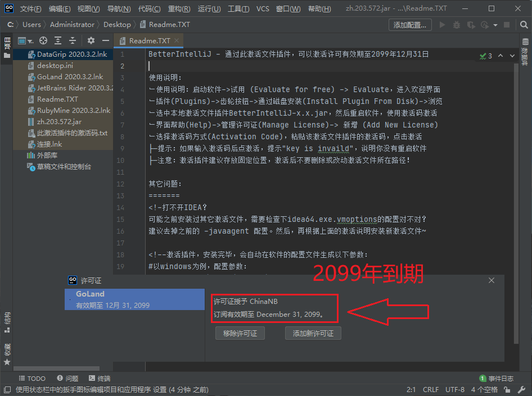Image resolution: width=532 pixels, height=396 pixels.
Task: Click the Collapse All icon
Action: pos(73,40)
